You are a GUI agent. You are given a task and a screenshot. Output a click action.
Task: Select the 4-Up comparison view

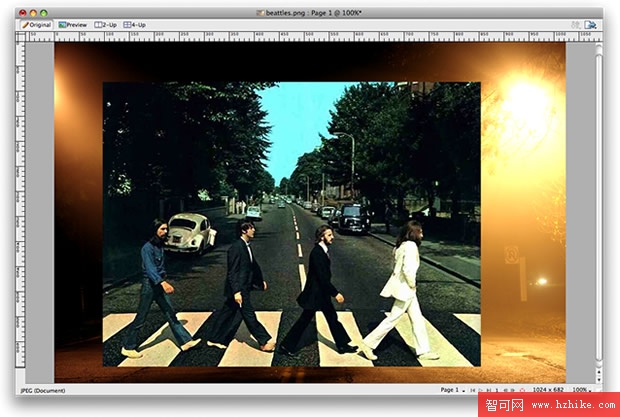pos(134,24)
